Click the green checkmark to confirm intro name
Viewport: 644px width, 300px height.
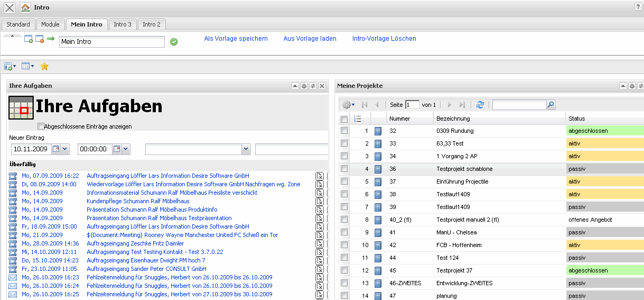point(174,42)
